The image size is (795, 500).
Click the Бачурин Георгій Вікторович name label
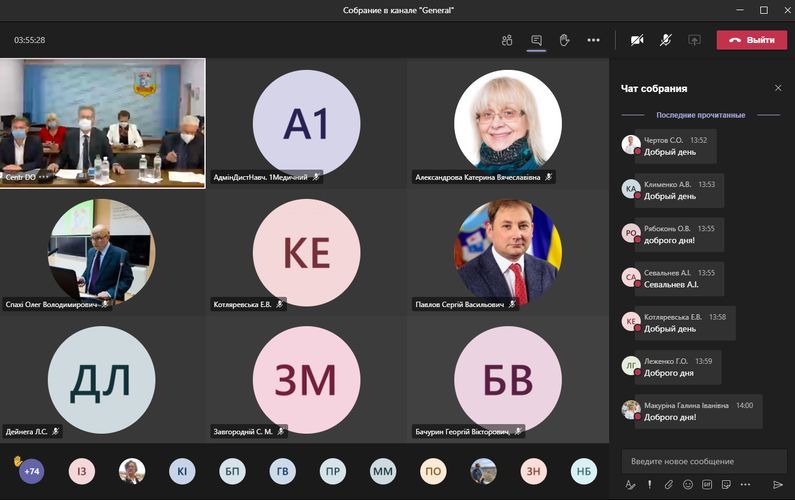tap(462, 432)
